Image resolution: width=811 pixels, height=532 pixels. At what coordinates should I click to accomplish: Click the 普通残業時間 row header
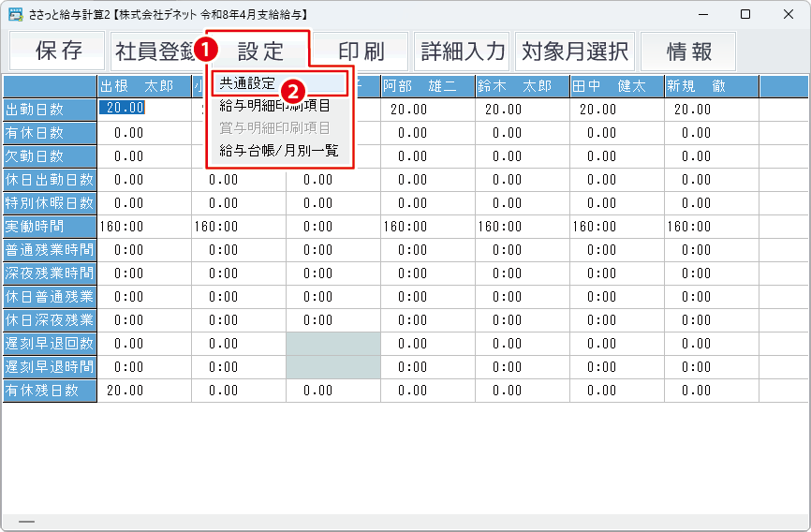(50, 250)
